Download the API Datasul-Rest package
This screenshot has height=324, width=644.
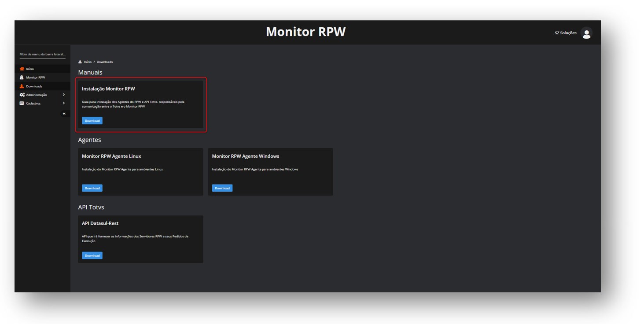pos(92,255)
